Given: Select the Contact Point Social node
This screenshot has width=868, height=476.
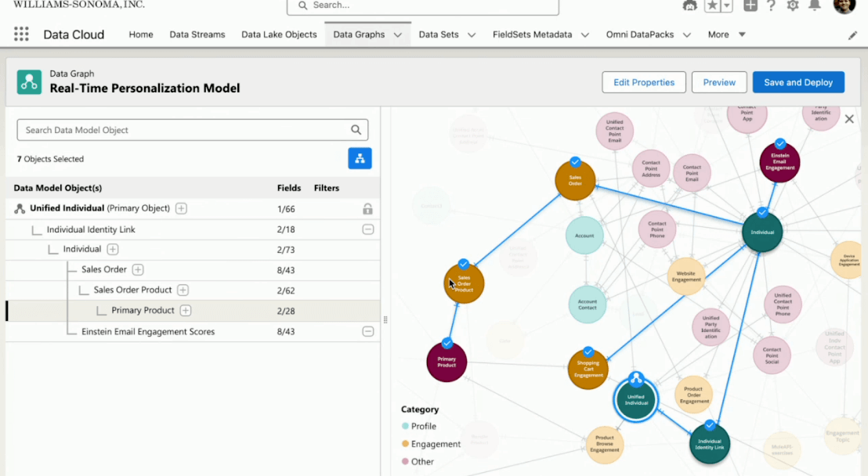Looking at the screenshot, I should [772, 355].
